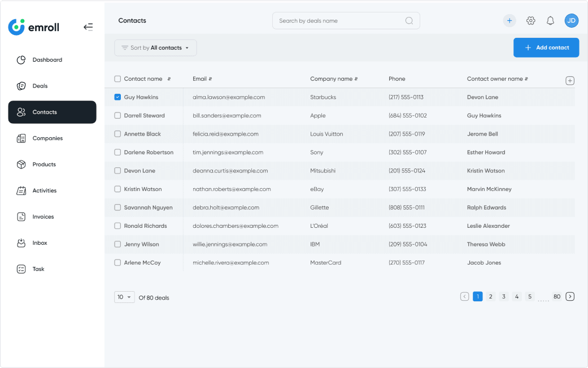Switch to the Contacts section
The width and height of the screenshot is (588, 368).
tap(52, 112)
